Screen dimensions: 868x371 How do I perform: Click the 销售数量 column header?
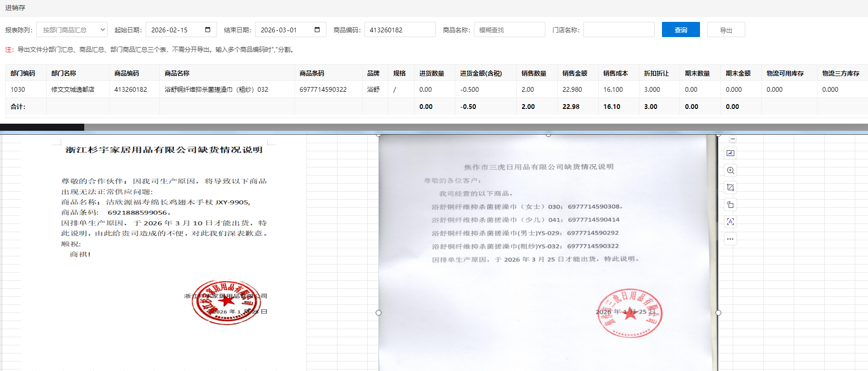click(x=533, y=73)
